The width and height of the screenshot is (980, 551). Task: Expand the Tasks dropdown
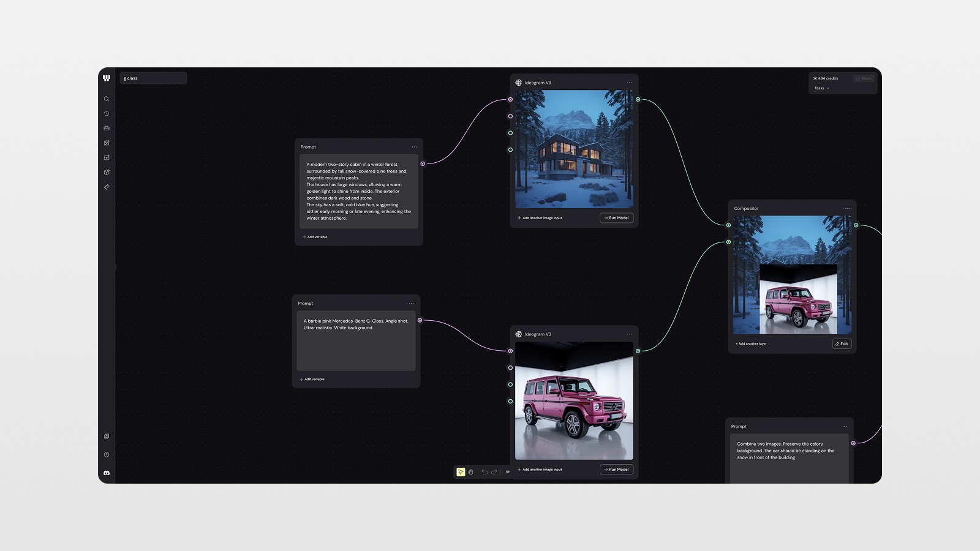[821, 88]
